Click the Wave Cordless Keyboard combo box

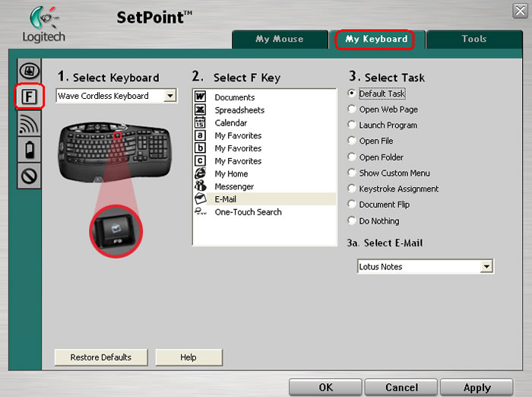[116, 96]
